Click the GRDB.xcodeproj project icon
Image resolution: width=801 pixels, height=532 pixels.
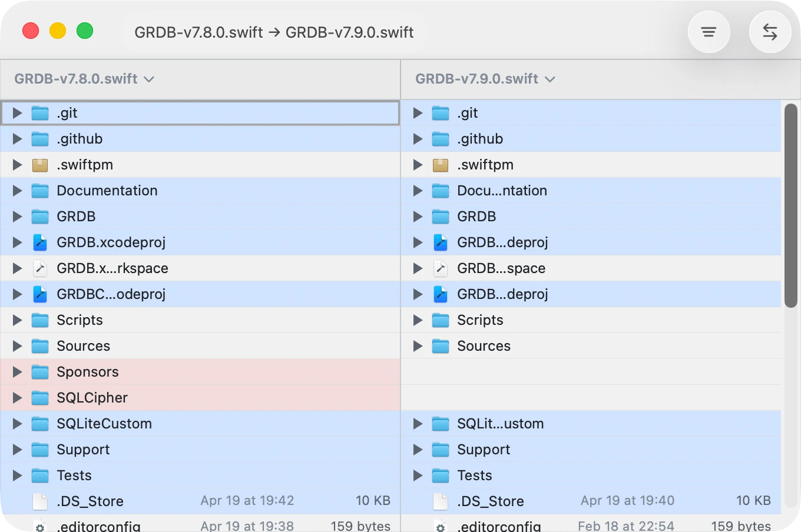pyautogui.click(x=40, y=242)
